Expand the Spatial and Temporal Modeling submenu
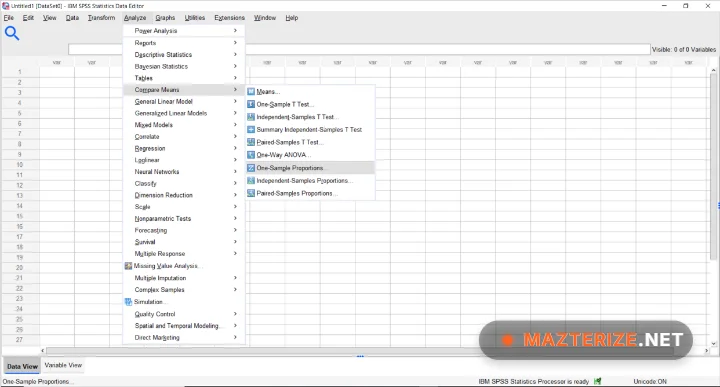The image size is (720, 387). point(184,325)
